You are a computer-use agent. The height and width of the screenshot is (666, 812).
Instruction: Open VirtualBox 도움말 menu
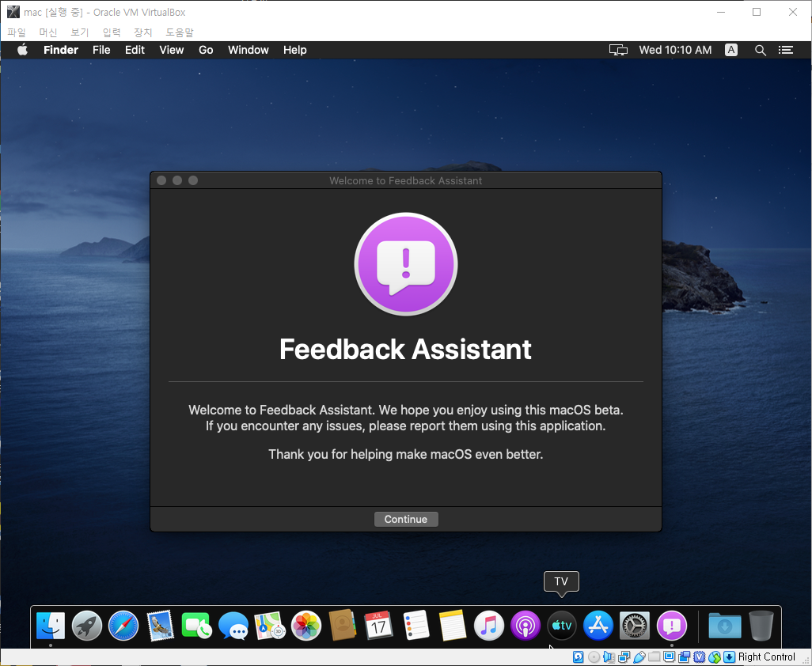click(x=179, y=32)
